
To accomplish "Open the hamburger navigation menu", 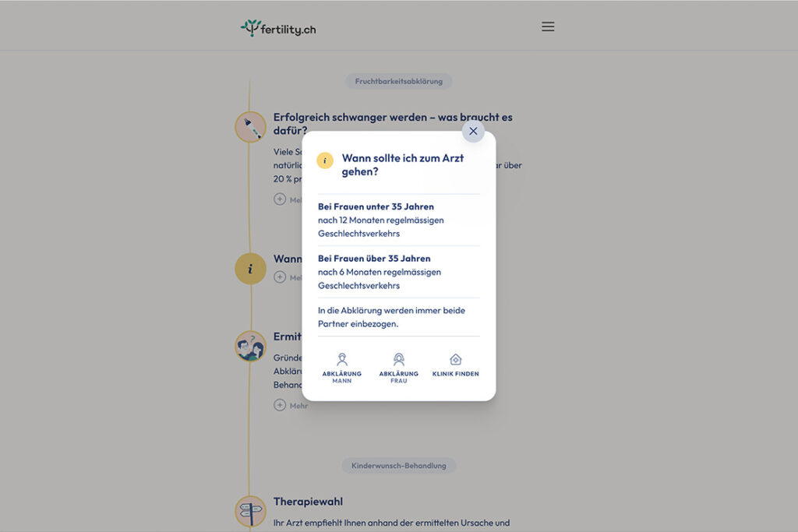I will click(548, 26).
